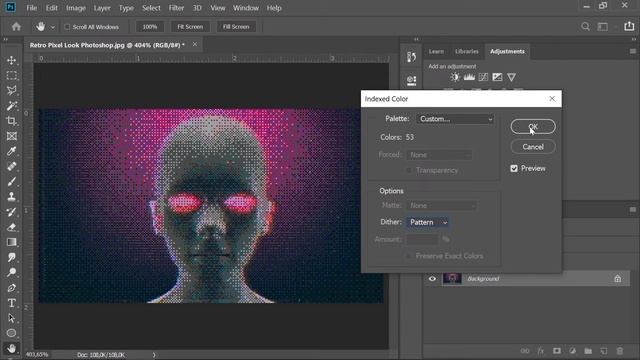Click the background layer thumbnail
The height and width of the screenshot is (360, 640).
click(x=452, y=279)
